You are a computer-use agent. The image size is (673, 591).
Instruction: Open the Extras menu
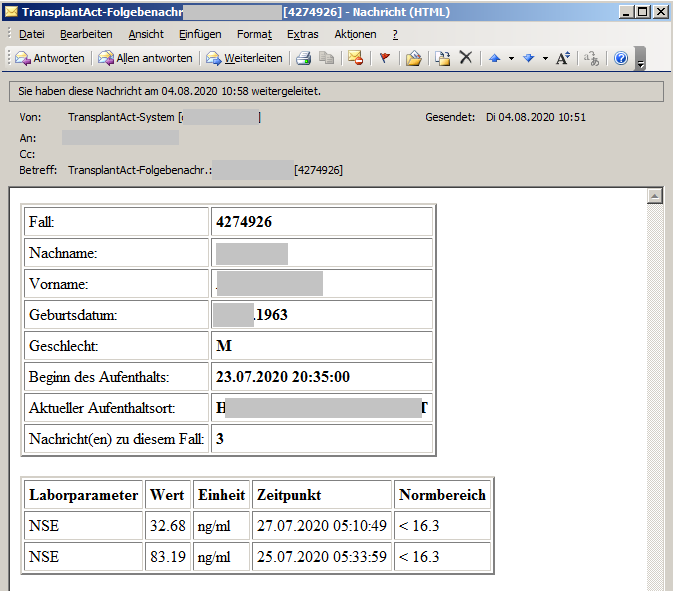coord(302,34)
